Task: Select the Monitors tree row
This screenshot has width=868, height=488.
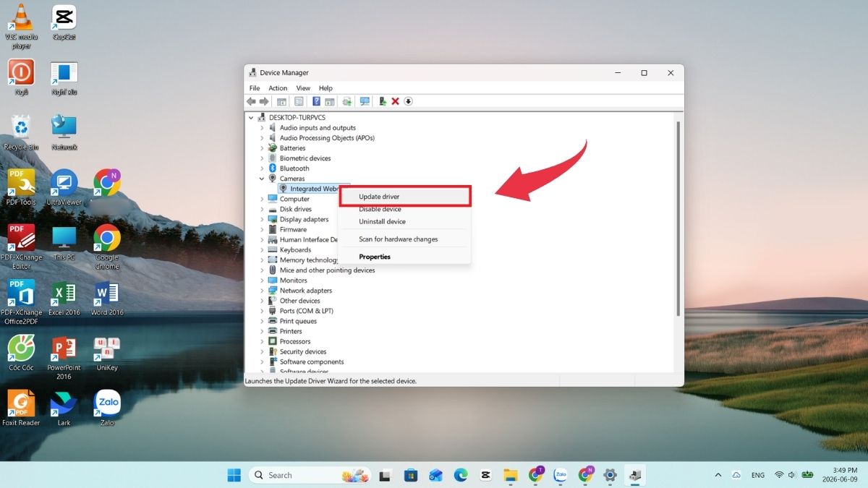Action: click(287, 281)
